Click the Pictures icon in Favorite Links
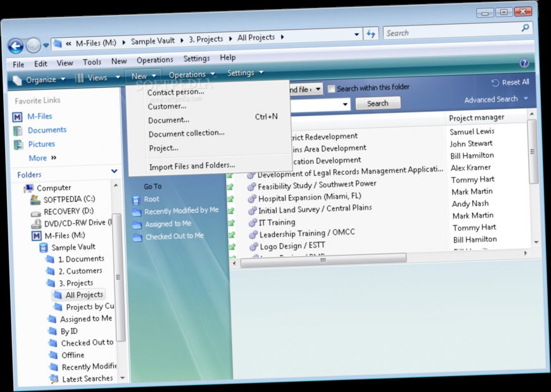Screen dimensions: 551x392 [18, 145]
